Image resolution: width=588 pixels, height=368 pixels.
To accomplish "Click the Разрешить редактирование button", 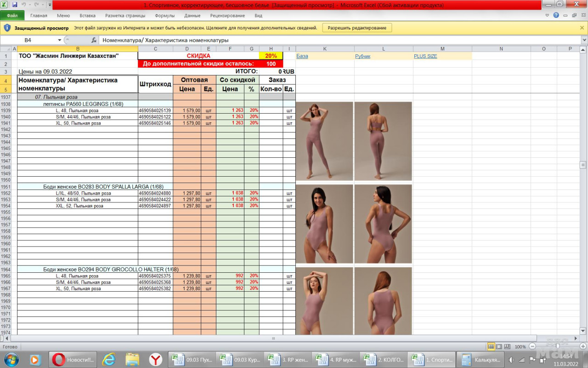I will coord(357,28).
